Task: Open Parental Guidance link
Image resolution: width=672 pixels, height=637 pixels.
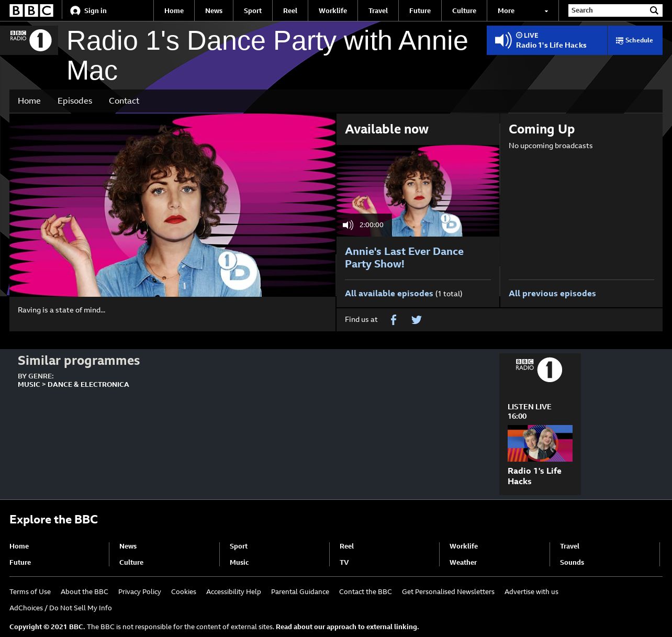Action: click(300, 591)
